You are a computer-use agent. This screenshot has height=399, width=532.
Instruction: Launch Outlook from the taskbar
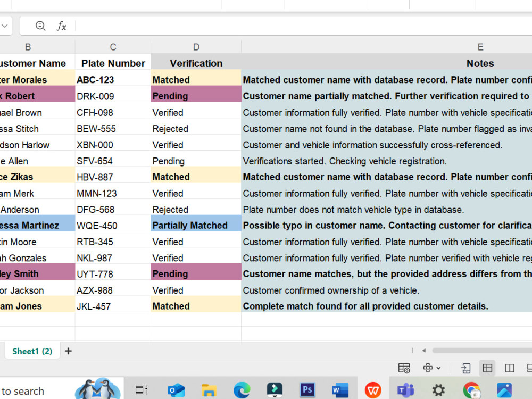(x=176, y=390)
